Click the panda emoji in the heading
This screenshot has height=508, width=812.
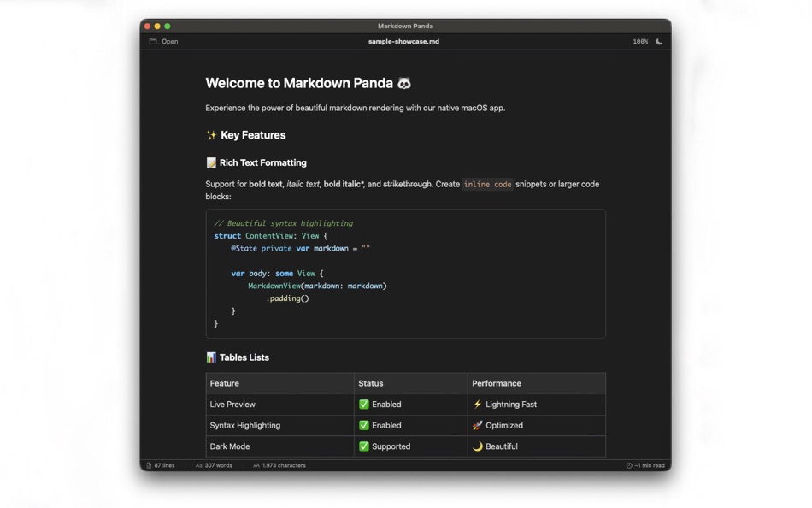(404, 84)
